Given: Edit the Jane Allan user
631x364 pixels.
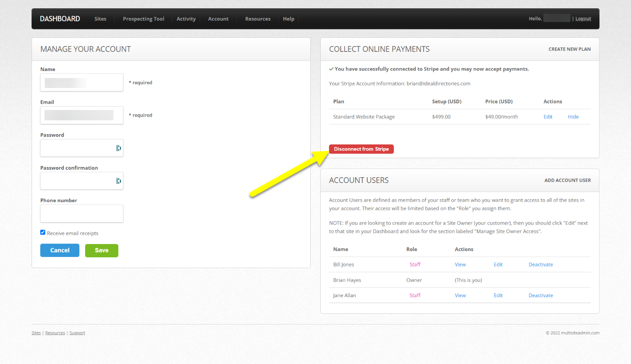Looking at the screenshot, I should (498, 295).
